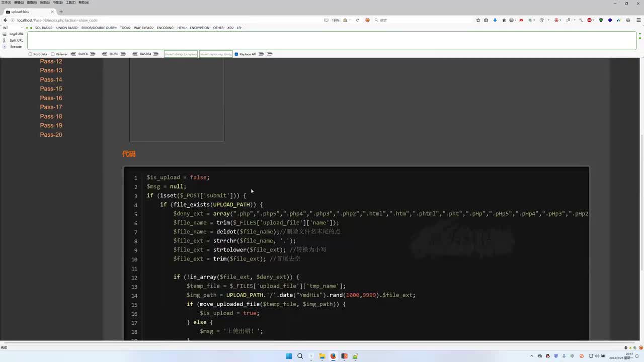The width and height of the screenshot is (644, 362).
Task: Open the INT type dropdown
Action: pos(13,28)
